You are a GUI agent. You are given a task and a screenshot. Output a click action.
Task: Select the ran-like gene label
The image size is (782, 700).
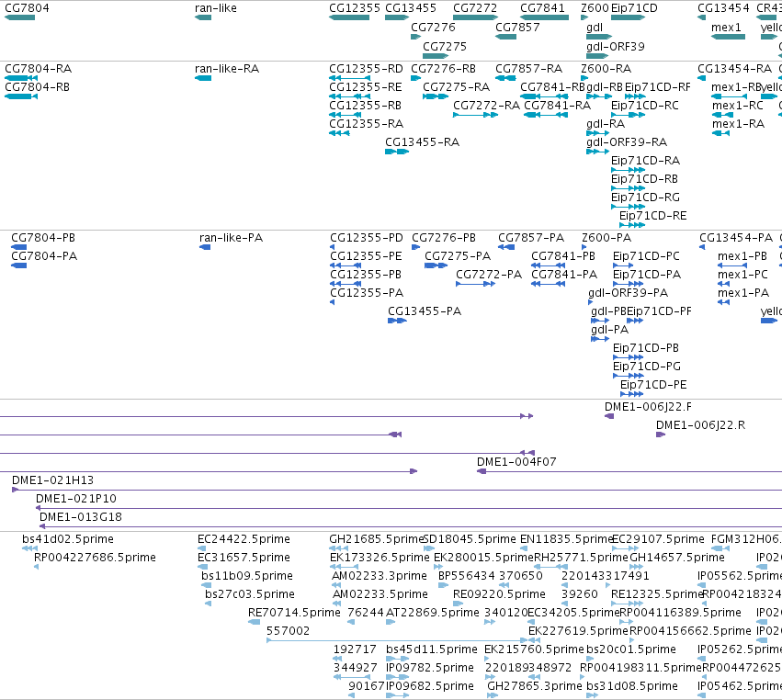tap(215, 8)
